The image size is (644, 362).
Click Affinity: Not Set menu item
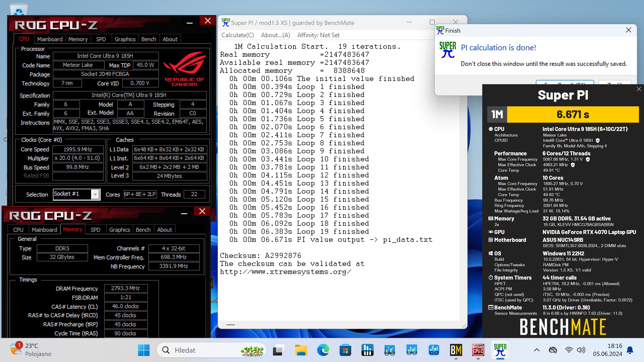tap(318, 35)
